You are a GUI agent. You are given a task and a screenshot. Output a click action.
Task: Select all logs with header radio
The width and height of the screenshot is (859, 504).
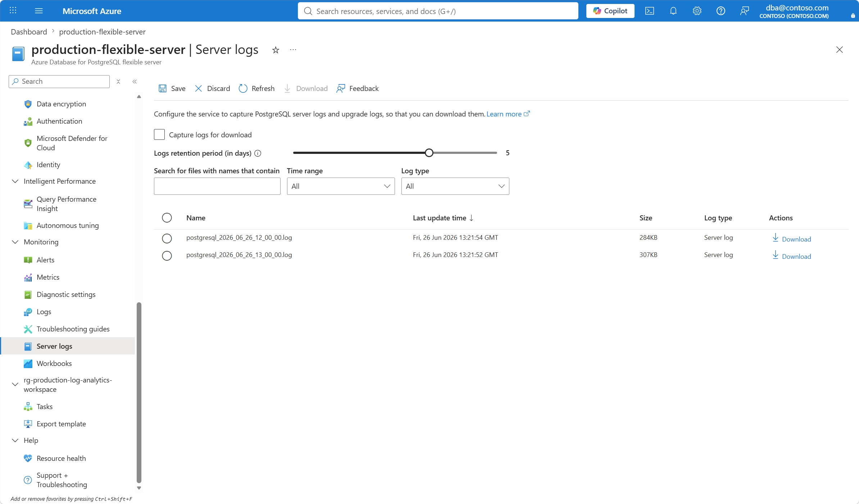(167, 217)
